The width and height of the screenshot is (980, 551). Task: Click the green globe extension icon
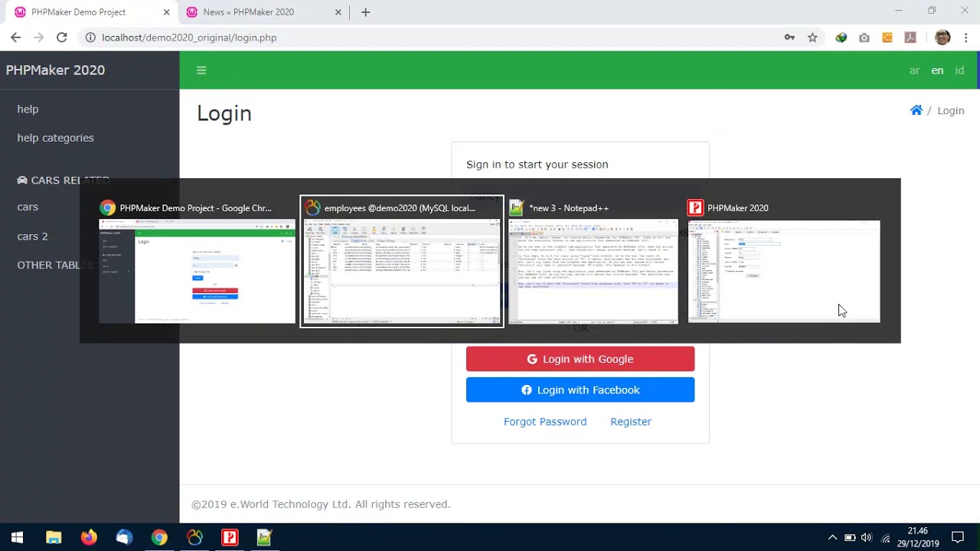pyautogui.click(x=841, y=37)
